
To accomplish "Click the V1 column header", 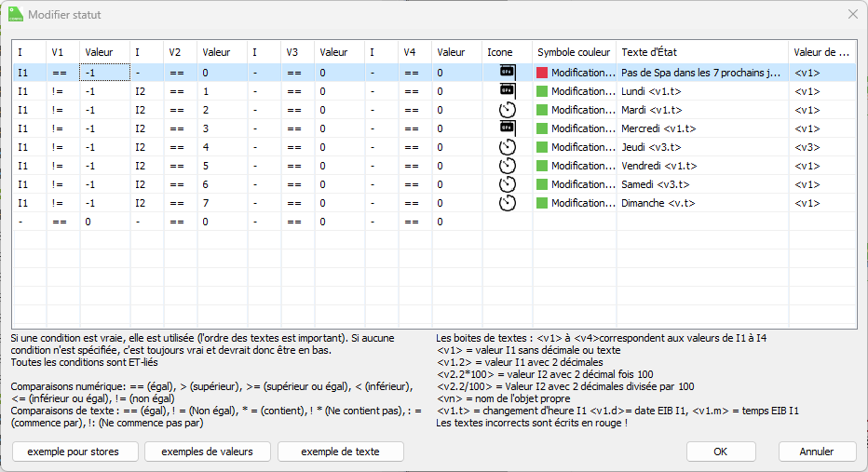I will click(x=62, y=52).
